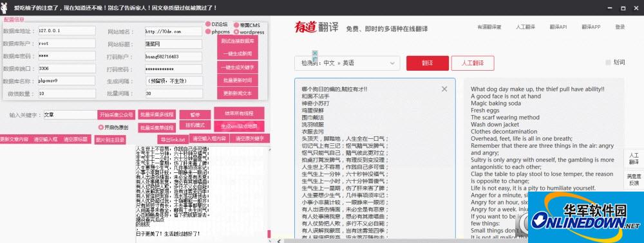Focus the 输入关键字 field containing 文章

tap(70, 114)
